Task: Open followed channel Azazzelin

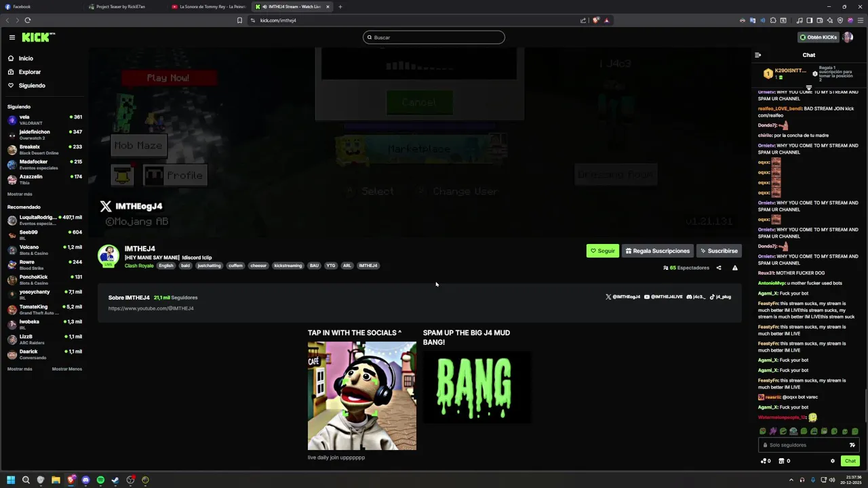Action: 44,179
